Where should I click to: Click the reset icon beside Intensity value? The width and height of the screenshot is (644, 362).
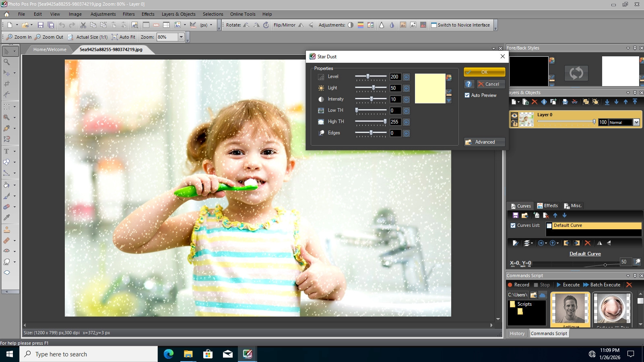coord(407,99)
